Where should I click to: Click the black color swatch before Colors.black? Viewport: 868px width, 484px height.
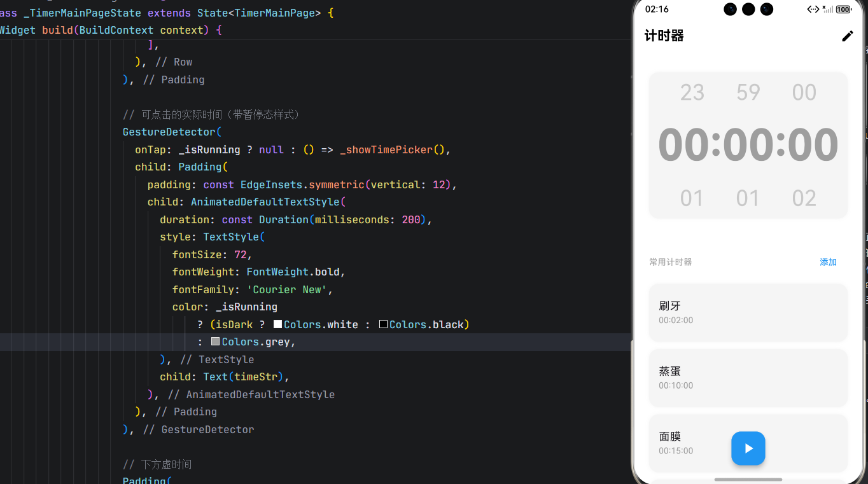point(383,324)
